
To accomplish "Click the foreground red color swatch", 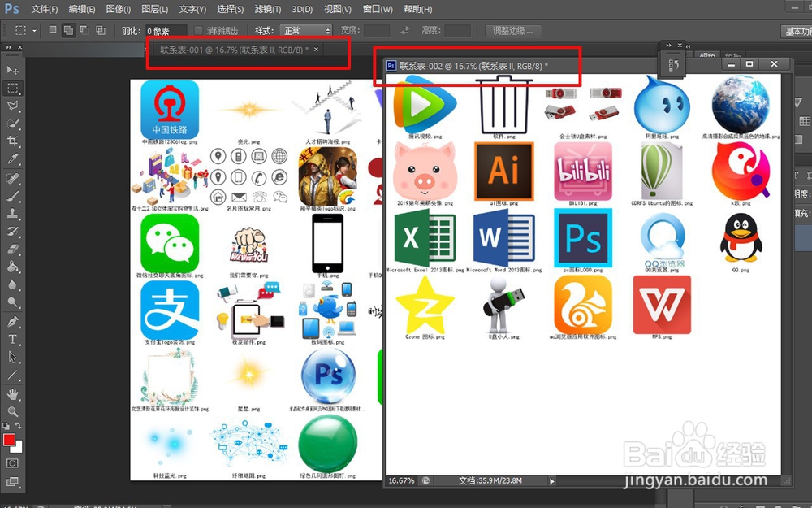I will pyautogui.click(x=9, y=440).
